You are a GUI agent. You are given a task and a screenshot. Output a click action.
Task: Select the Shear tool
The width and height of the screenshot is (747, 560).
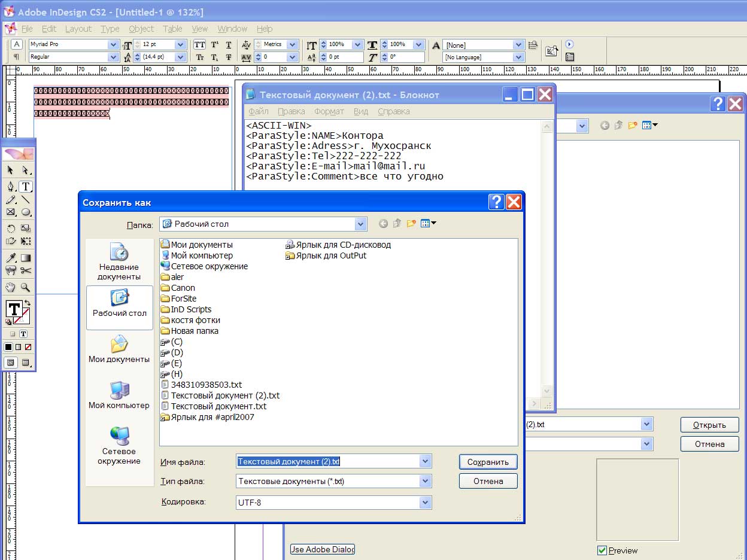[x=11, y=241]
